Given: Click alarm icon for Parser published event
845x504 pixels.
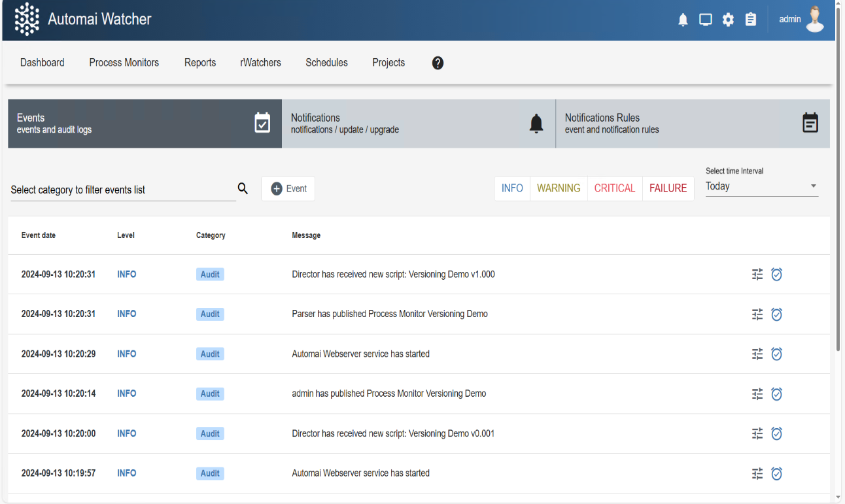Looking at the screenshot, I should [776, 314].
